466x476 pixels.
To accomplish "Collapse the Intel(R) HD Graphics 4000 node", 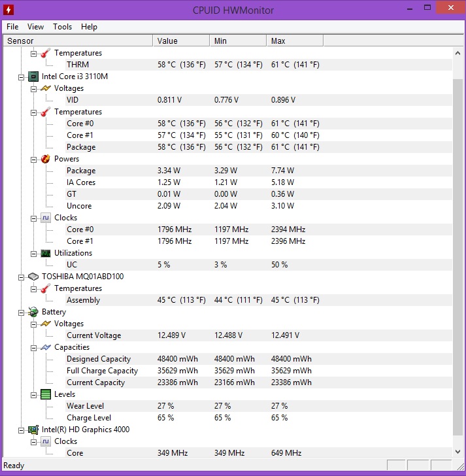I will tap(21, 430).
